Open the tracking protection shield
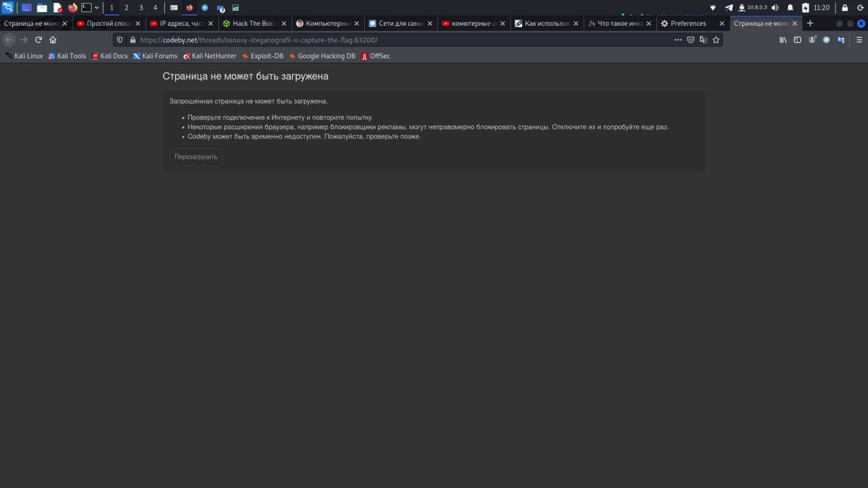 (120, 40)
